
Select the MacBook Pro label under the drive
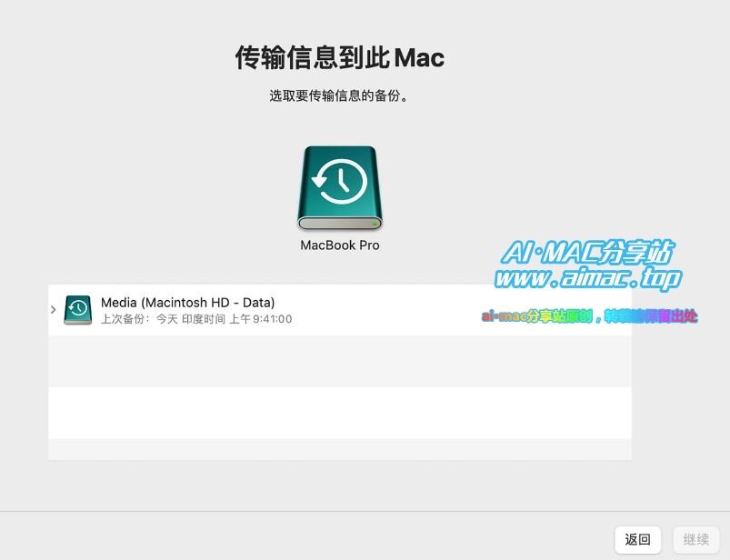point(340,245)
